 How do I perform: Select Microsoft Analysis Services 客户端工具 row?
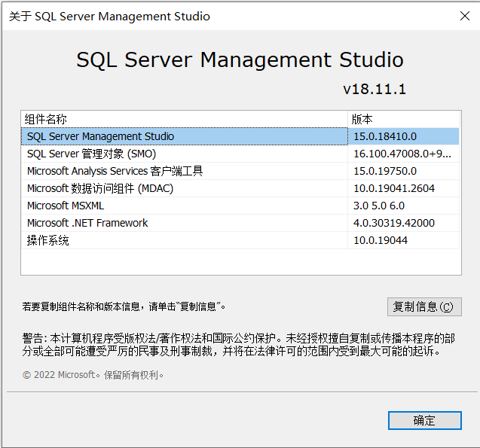tap(115, 171)
